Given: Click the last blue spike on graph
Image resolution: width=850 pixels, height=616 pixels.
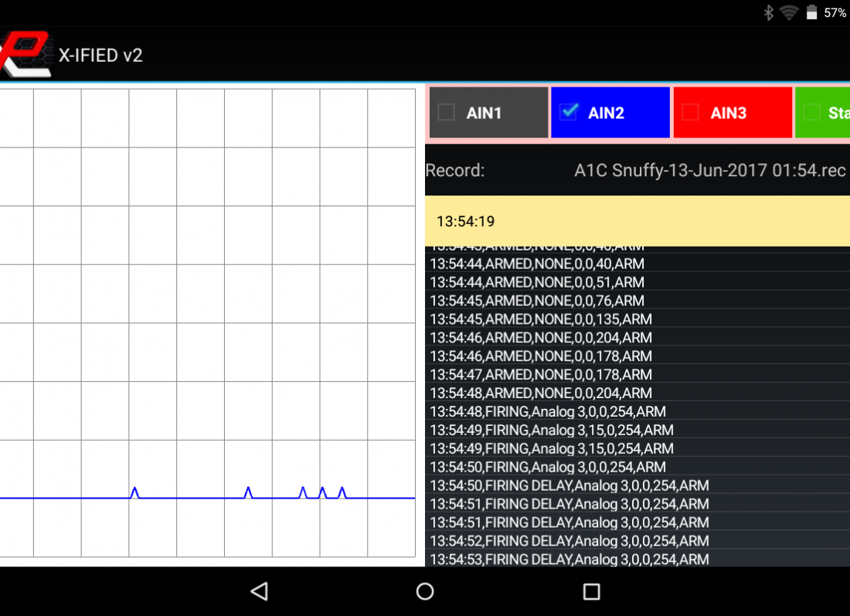Looking at the screenshot, I should point(342,492).
